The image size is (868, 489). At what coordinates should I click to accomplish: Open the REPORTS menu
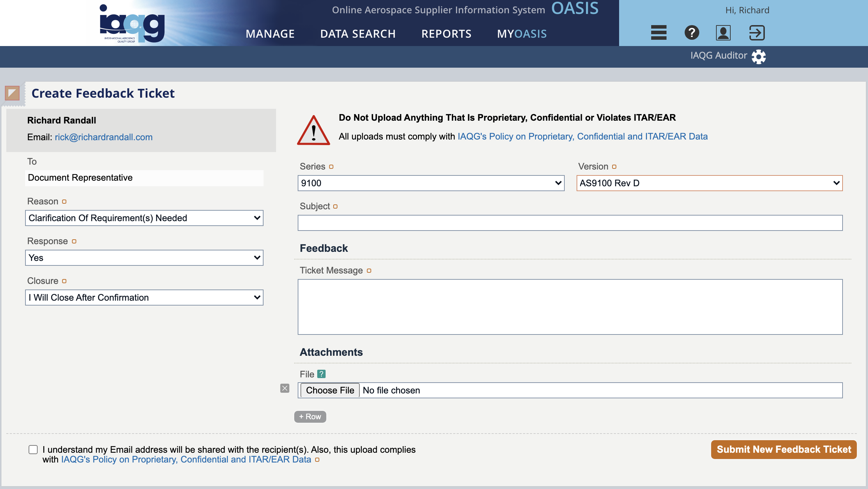click(x=446, y=34)
